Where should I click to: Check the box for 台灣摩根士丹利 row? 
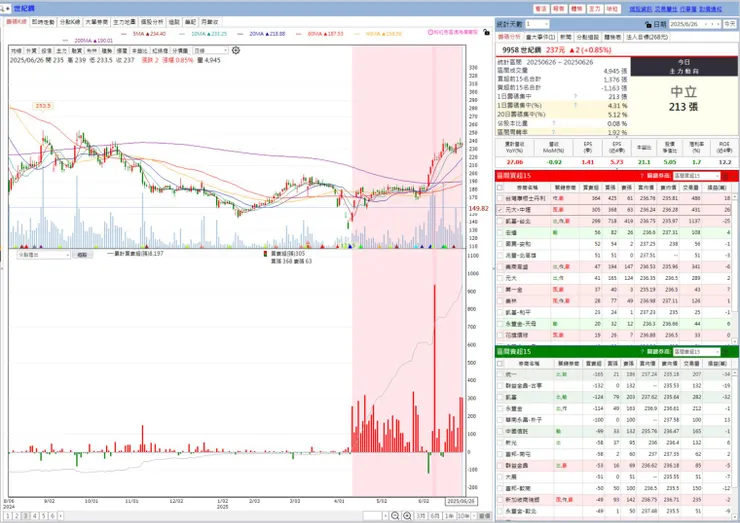point(500,198)
